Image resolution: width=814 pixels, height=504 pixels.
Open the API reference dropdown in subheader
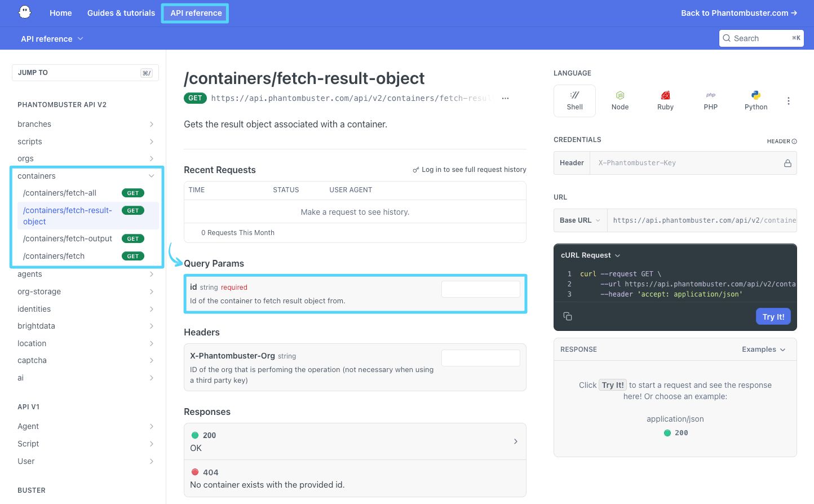point(52,39)
